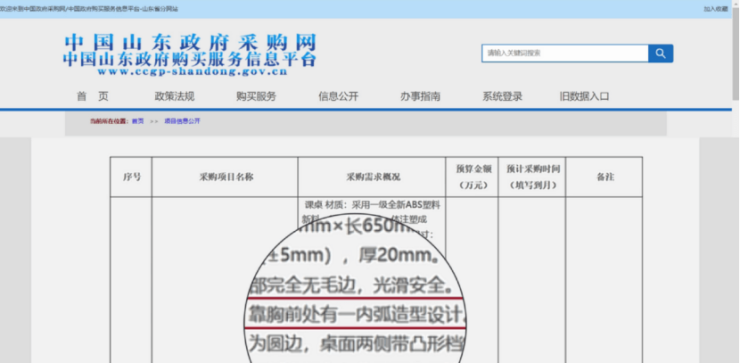Viewport: 740px width, 363px height.
Task: Open the 办事指南 menu item
Action: 420,97
